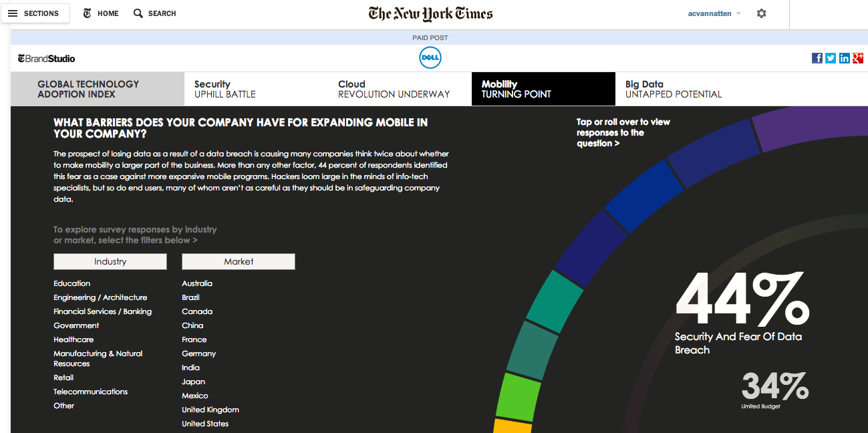This screenshot has height=433, width=868.
Task: Select Mexico market
Action: coord(195,396)
